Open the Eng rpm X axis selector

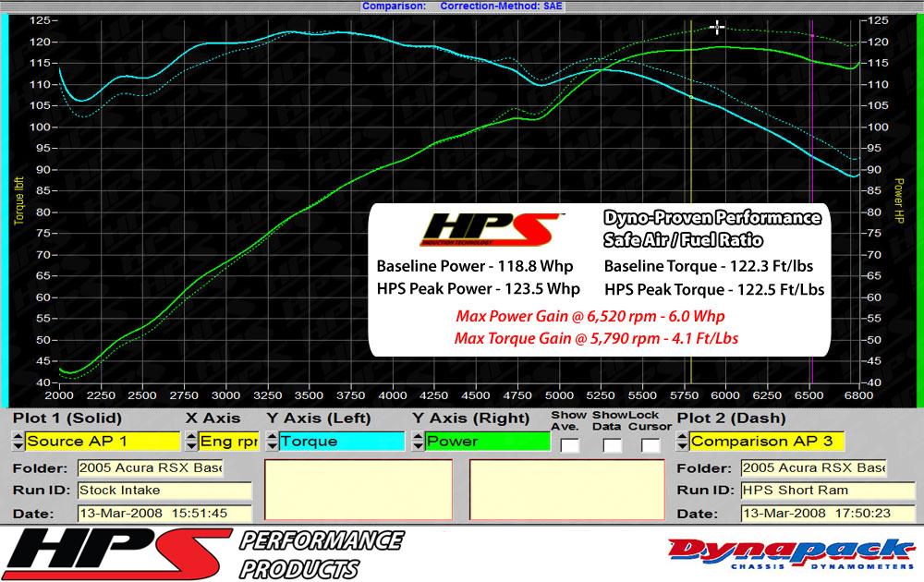(x=228, y=442)
